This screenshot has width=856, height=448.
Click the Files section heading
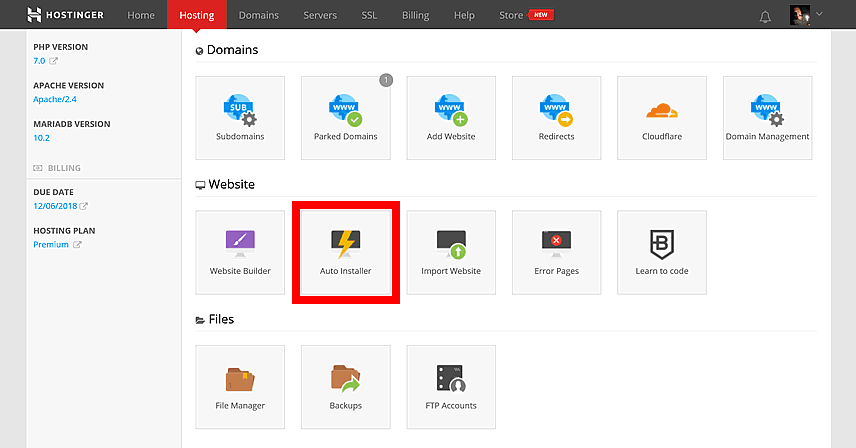(x=215, y=319)
